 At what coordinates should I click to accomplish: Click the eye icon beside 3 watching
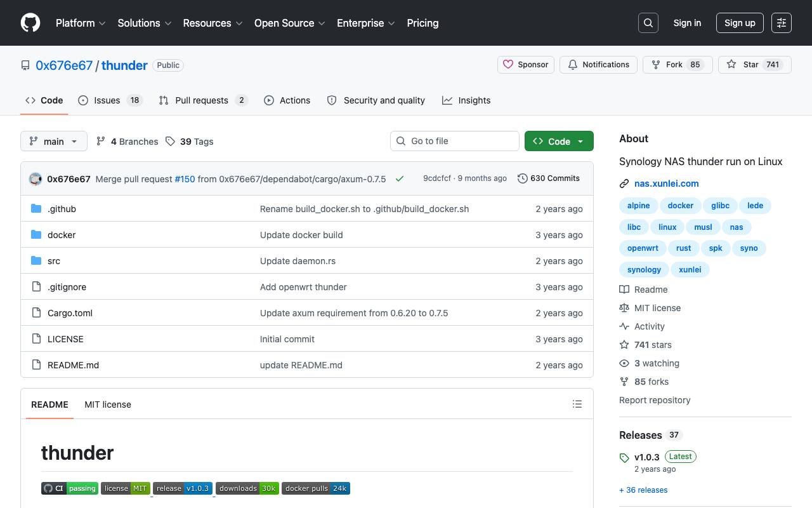(624, 363)
